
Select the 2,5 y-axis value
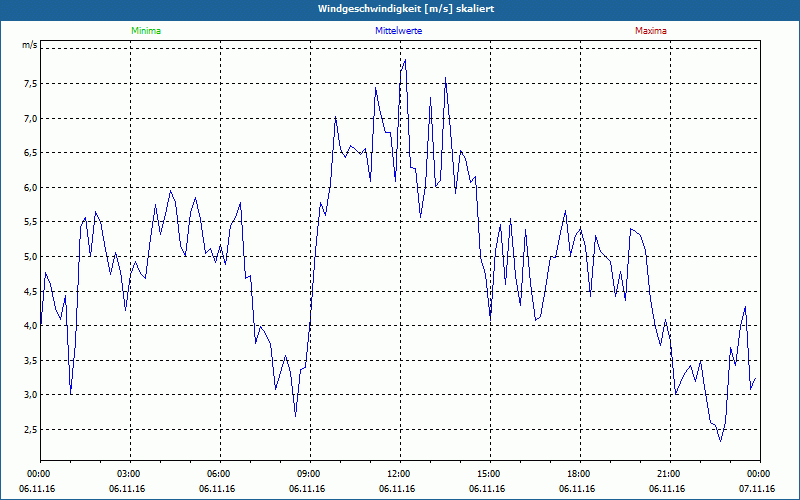[x=30, y=430]
